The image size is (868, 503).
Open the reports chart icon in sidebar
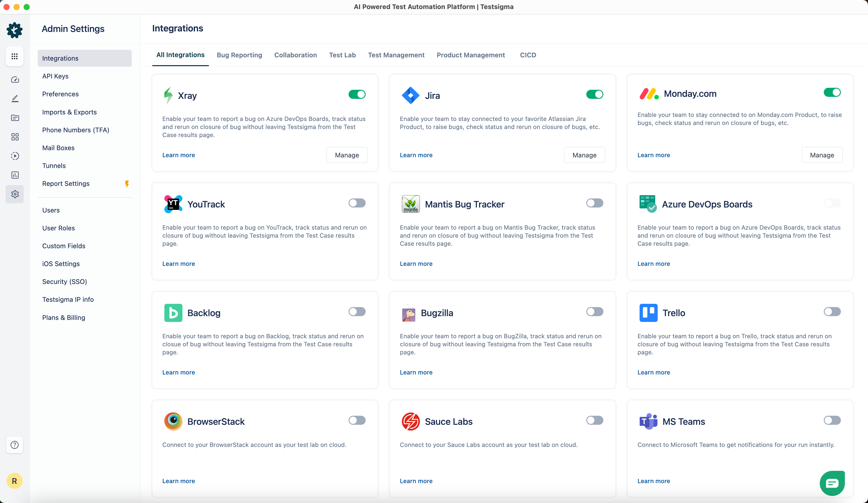pyautogui.click(x=15, y=175)
